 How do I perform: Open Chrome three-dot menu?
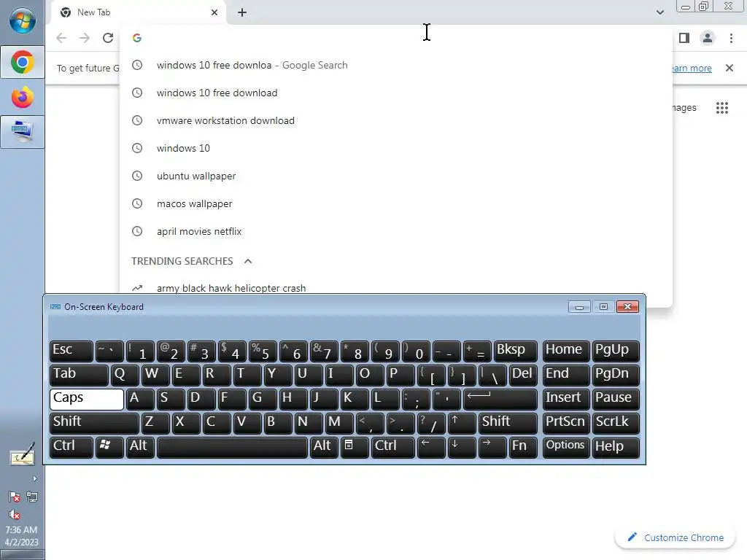click(x=731, y=38)
